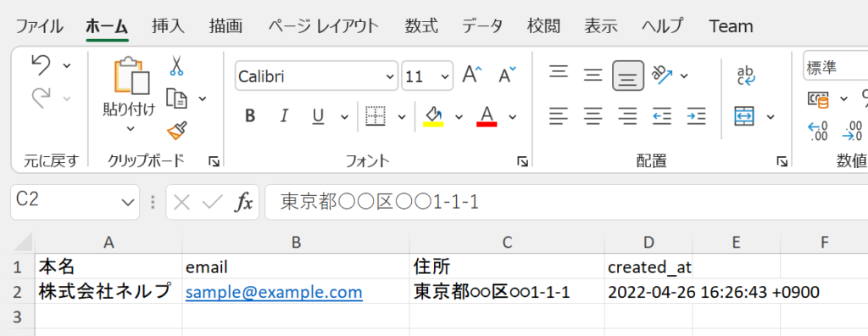
Task: Open ファイル menu tab
Action: click(39, 25)
